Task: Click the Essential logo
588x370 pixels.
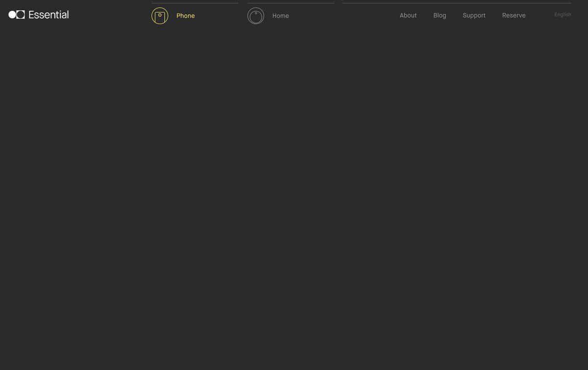Action: tap(39, 15)
